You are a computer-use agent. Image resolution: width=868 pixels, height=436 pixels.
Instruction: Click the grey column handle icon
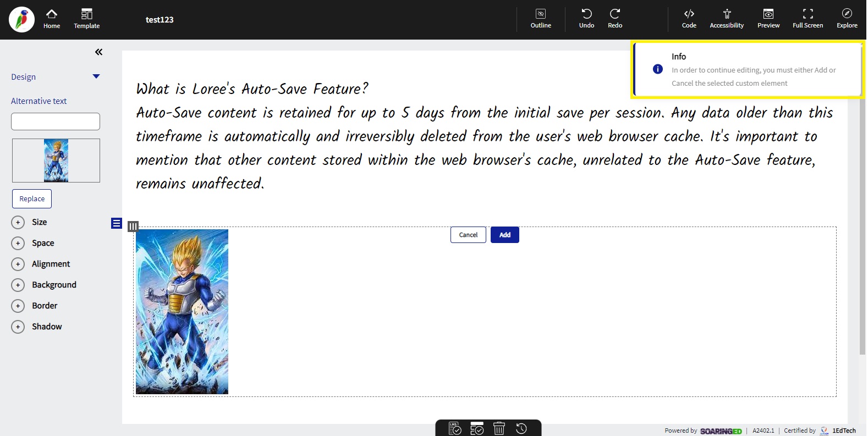(x=133, y=226)
